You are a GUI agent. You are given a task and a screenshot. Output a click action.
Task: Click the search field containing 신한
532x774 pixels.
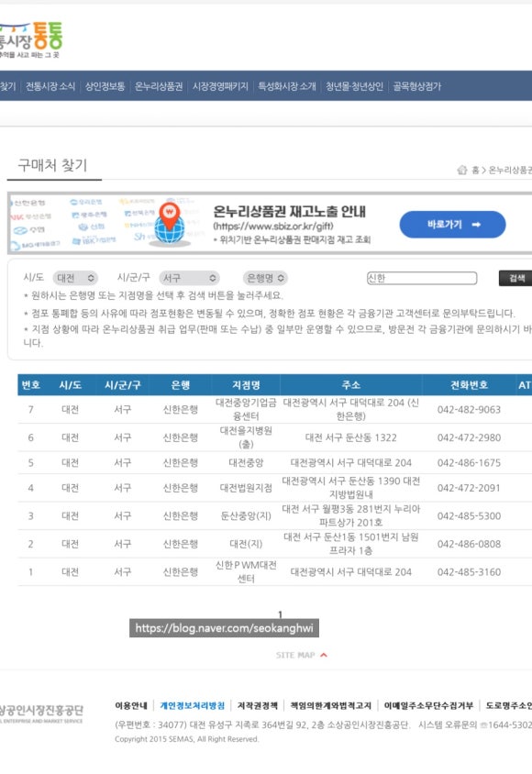pos(422,278)
